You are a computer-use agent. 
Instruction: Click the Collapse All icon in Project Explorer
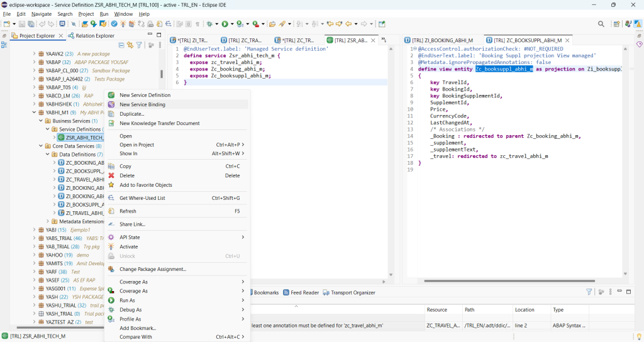click(x=121, y=45)
